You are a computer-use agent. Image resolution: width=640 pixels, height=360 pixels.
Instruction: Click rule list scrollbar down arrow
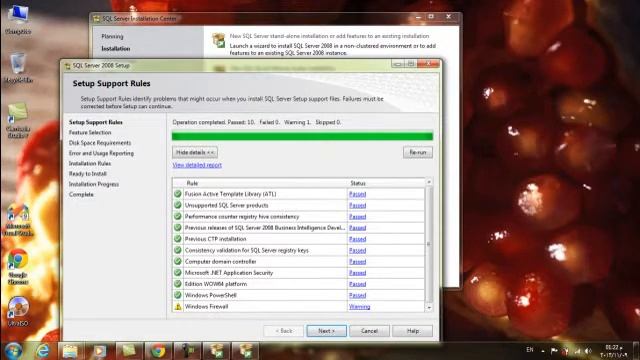click(x=429, y=307)
